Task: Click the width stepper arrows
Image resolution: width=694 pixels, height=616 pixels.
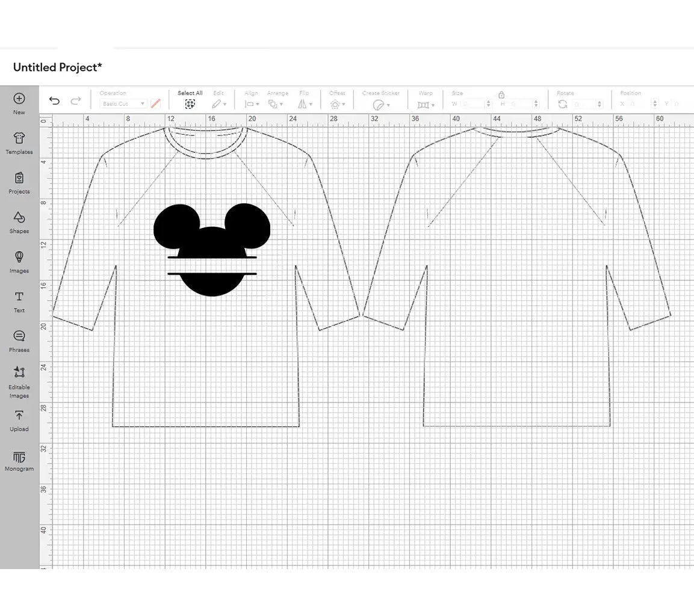Action: [x=488, y=104]
